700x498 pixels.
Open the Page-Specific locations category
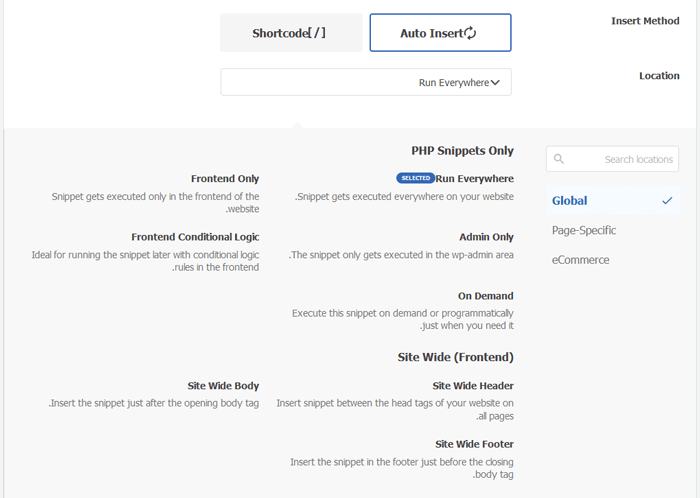click(x=584, y=230)
